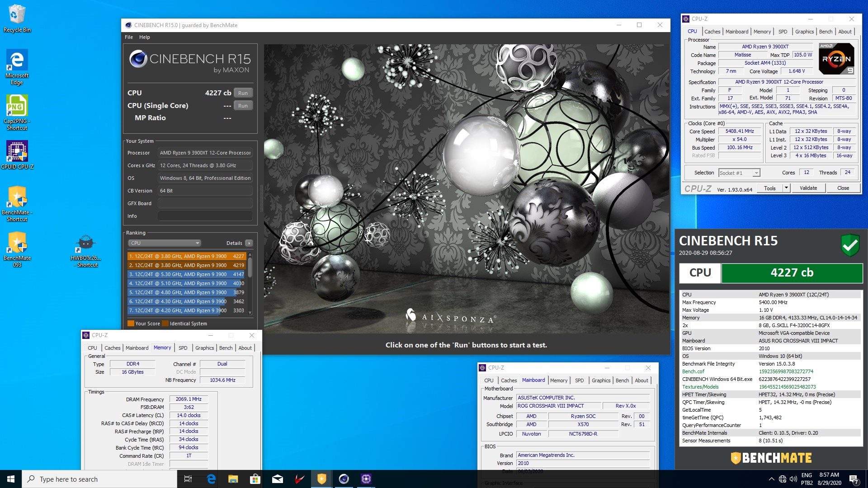The image size is (868, 488).
Task: Switch to Mainboard tab in top CPU-Z
Action: click(x=737, y=32)
